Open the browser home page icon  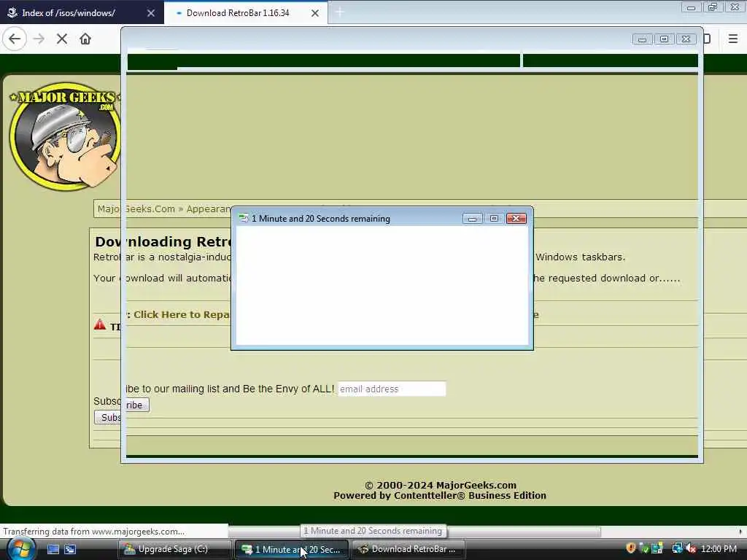(85, 39)
